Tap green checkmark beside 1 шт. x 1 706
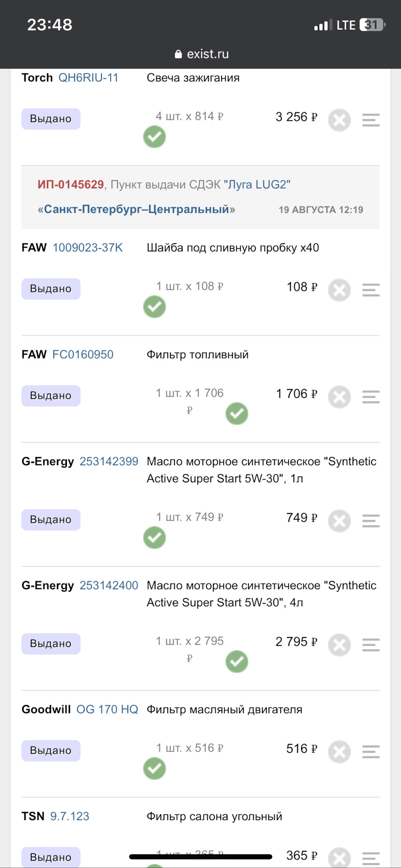The width and height of the screenshot is (401, 868). (x=237, y=414)
